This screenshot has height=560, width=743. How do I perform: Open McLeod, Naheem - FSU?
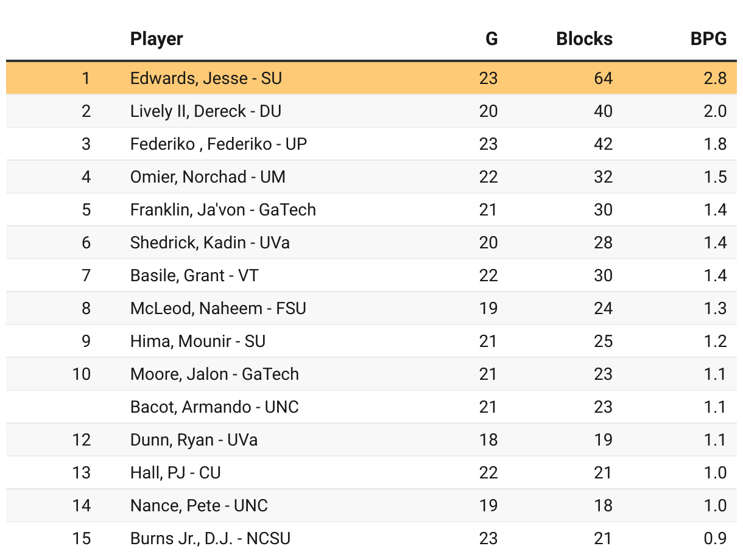click(218, 309)
